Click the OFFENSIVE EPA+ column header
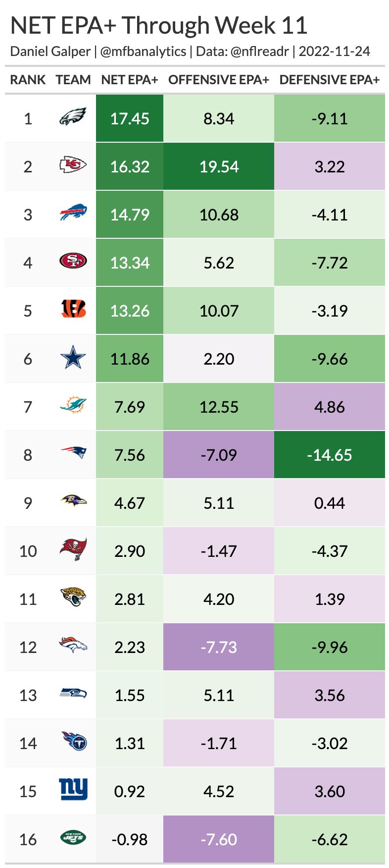This screenshot has height=868, width=389. tap(219, 80)
